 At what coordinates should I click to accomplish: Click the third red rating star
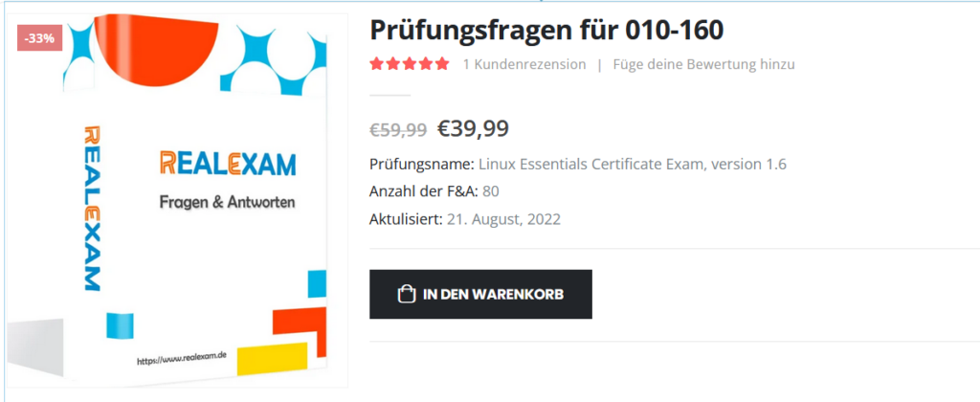tap(410, 64)
